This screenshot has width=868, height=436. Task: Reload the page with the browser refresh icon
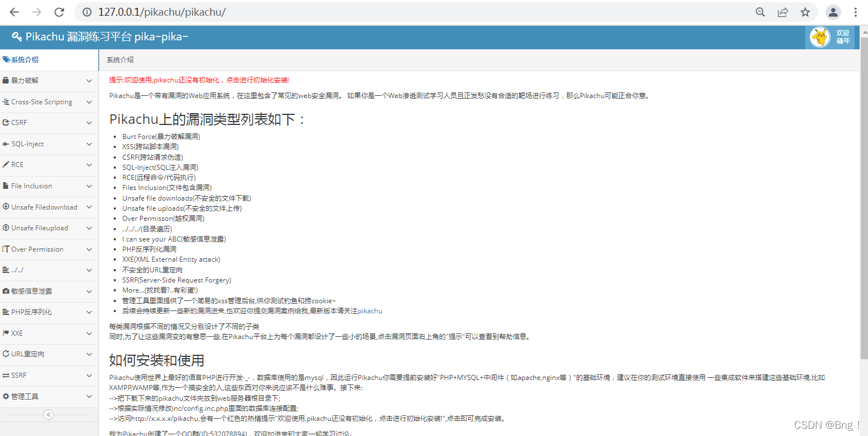(59, 12)
